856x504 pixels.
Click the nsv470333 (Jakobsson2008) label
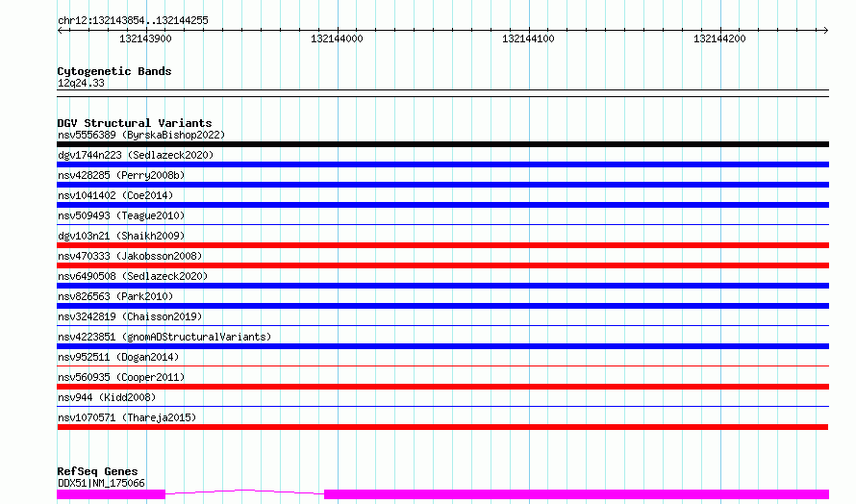click(130, 256)
